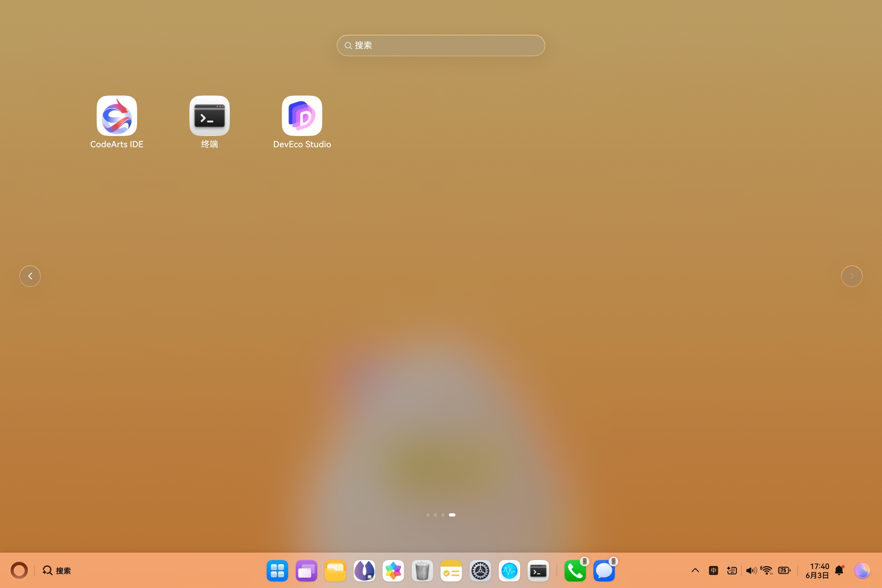Screen dimensions: 882x588
Task: Open the Terminal icon in the dock
Action: 538,571
